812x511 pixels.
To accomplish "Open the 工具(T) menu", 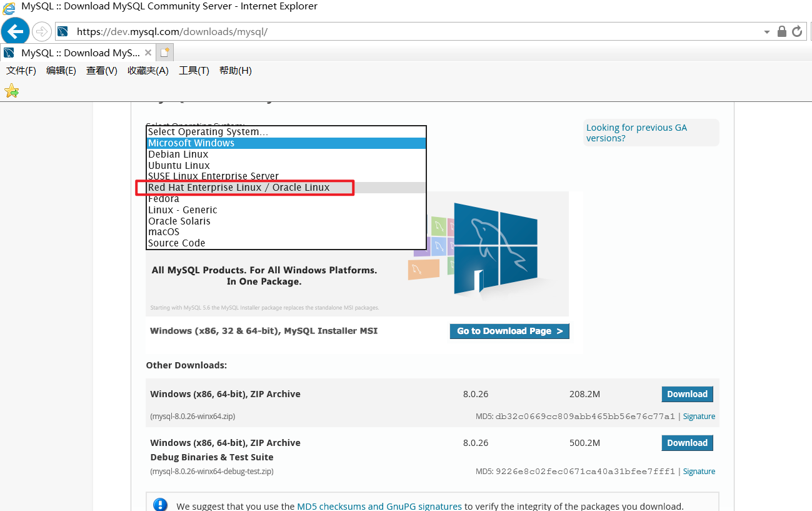I will point(194,71).
